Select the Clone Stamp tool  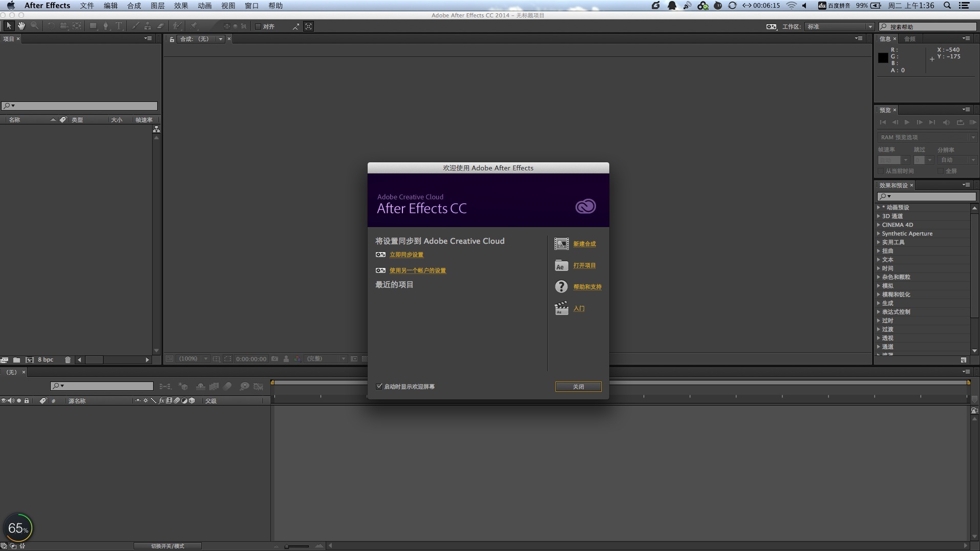coord(147,26)
